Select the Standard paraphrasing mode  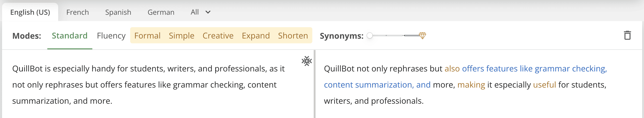69,36
